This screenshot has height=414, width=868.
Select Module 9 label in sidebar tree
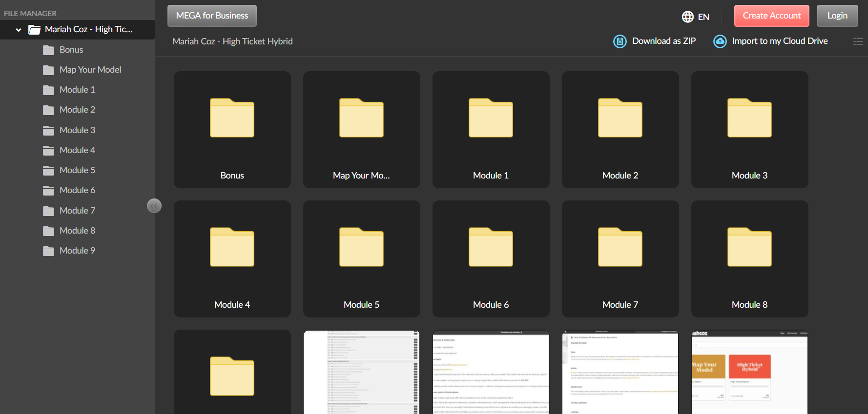coord(77,251)
